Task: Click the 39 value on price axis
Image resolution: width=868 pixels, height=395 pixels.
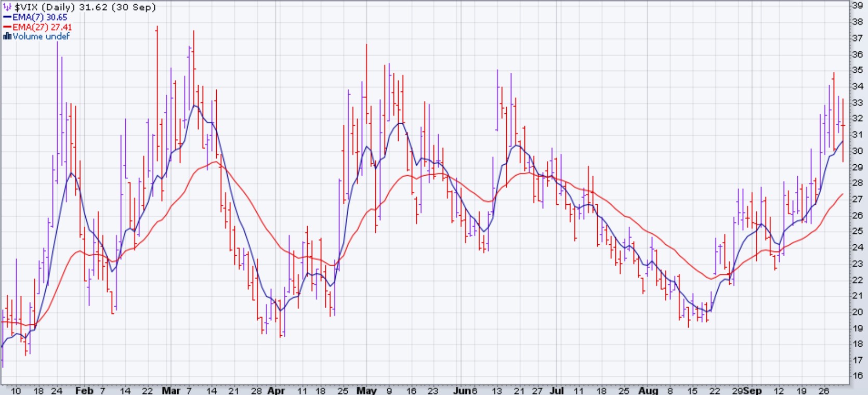Action: coord(857,6)
